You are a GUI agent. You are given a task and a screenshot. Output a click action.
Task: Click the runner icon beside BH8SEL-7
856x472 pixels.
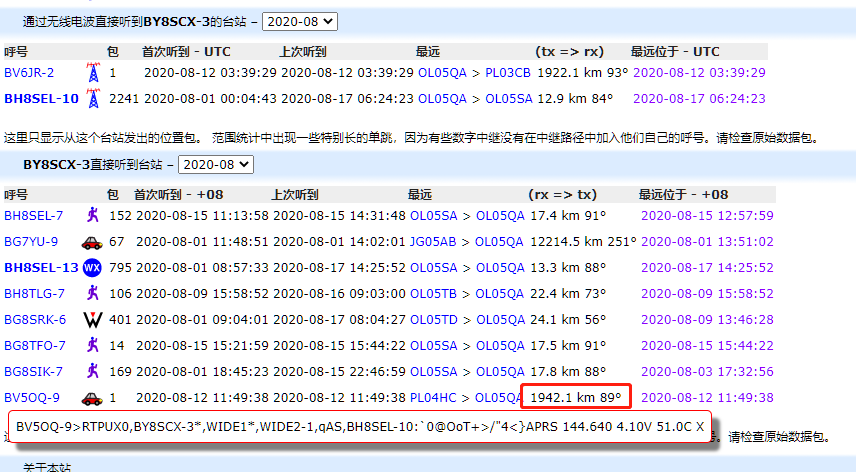92,215
